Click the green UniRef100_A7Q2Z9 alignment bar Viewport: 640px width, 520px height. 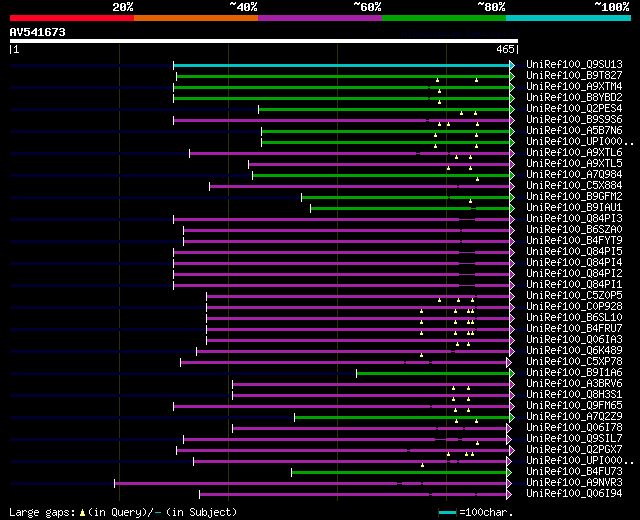point(402,418)
